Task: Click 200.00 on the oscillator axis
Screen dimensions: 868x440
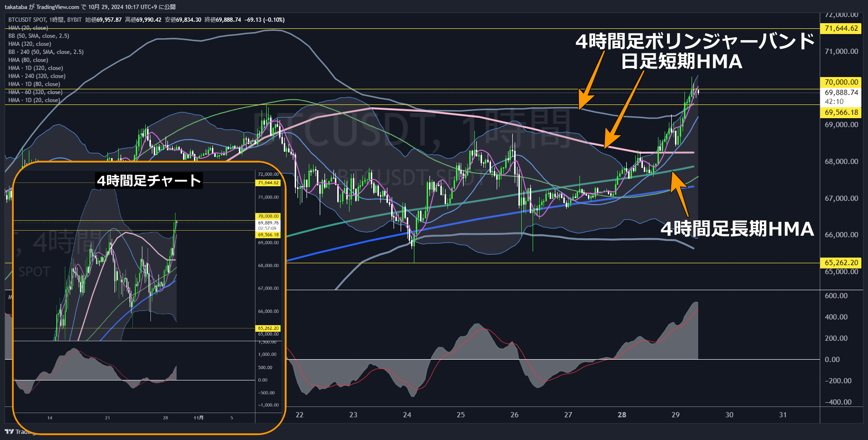Action: click(x=836, y=338)
